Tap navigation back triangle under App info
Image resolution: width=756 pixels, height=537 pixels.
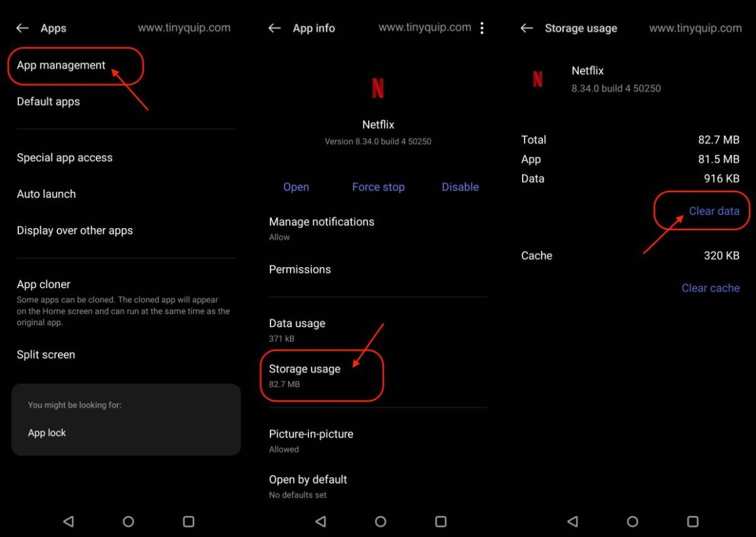[321, 521]
